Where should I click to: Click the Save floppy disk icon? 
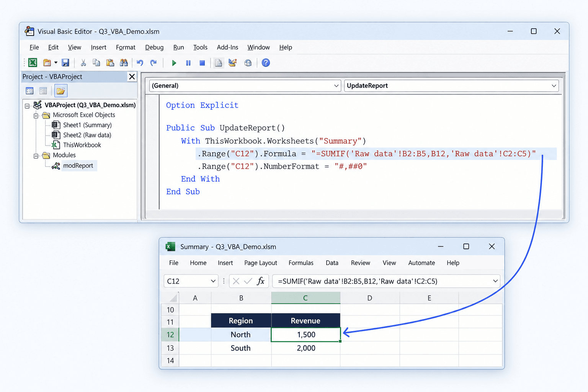click(65, 63)
